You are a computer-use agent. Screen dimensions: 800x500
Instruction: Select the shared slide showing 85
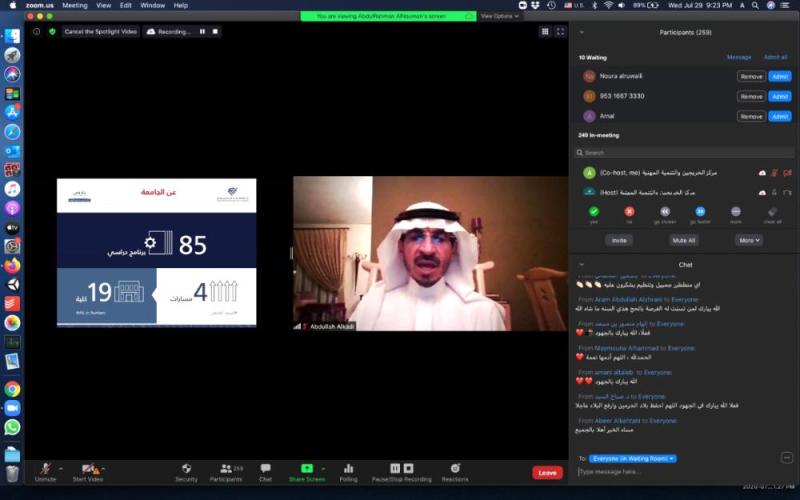pos(157,253)
